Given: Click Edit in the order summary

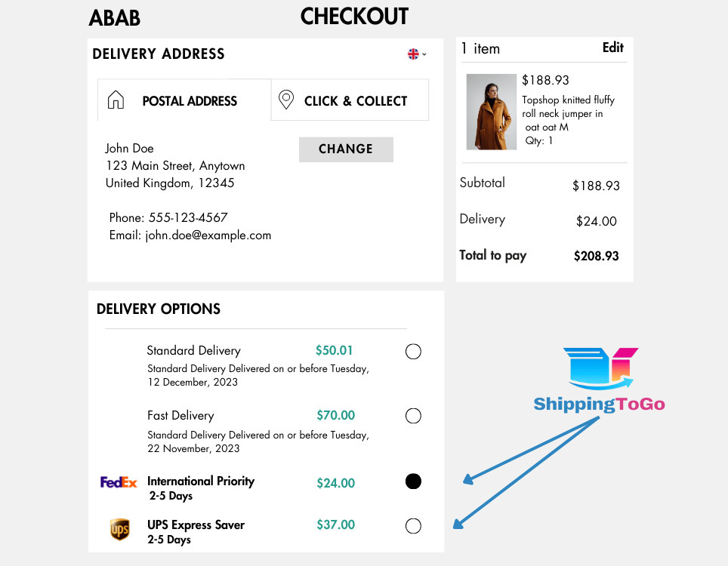Looking at the screenshot, I should tap(612, 48).
